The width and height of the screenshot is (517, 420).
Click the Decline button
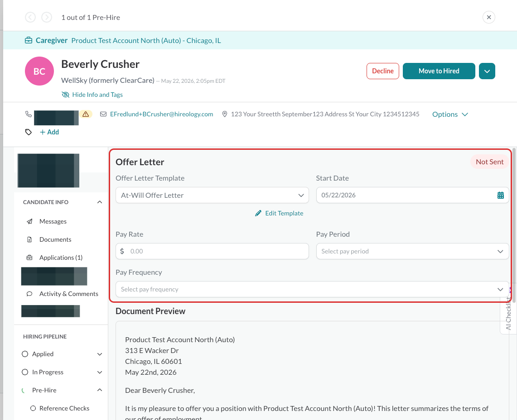tap(382, 71)
